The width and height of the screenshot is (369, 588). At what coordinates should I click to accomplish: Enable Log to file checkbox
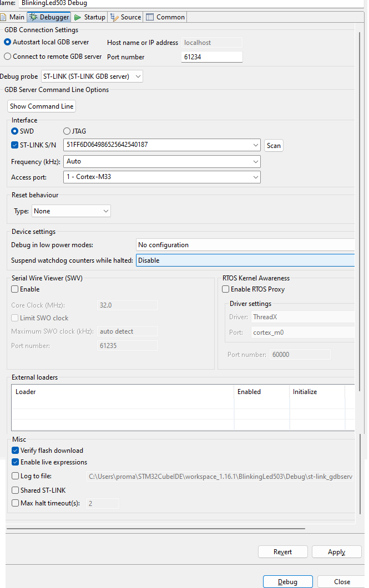click(16, 476)
